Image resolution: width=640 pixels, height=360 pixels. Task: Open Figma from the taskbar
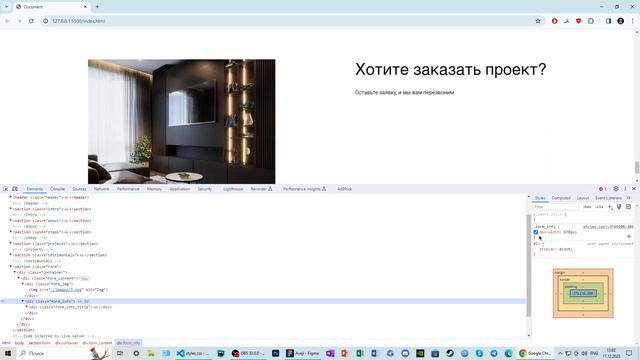[x=302, y=353]
